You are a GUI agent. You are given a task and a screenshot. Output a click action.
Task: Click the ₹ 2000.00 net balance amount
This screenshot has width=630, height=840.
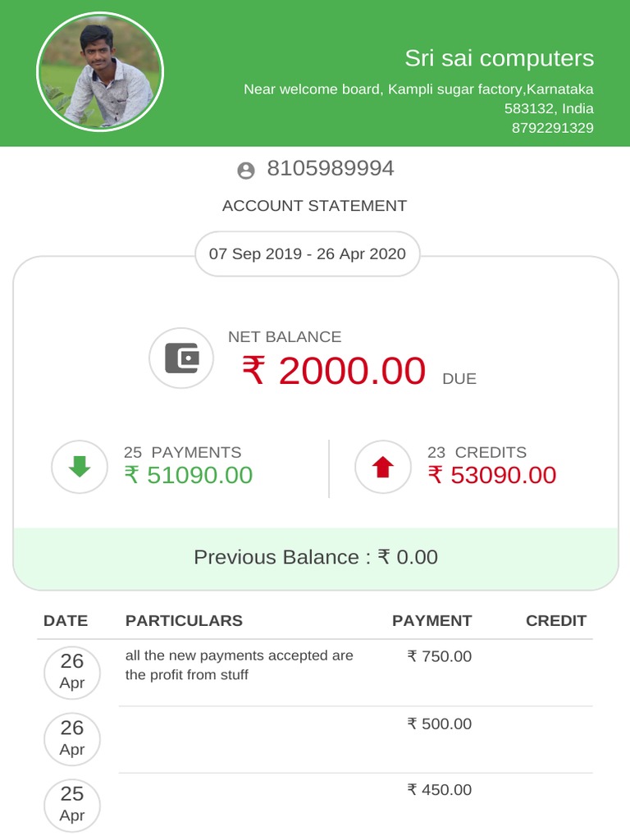[x=334, y=371]
